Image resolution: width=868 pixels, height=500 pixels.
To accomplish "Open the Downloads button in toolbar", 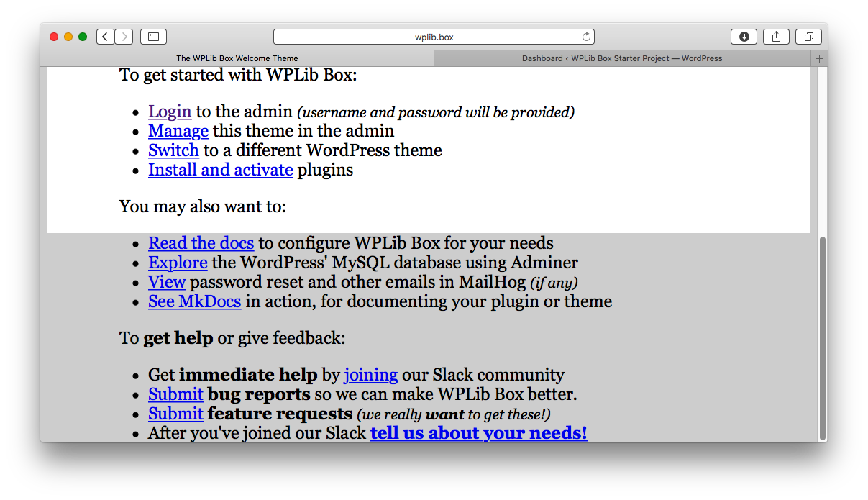I will click(x=744, y=37).
